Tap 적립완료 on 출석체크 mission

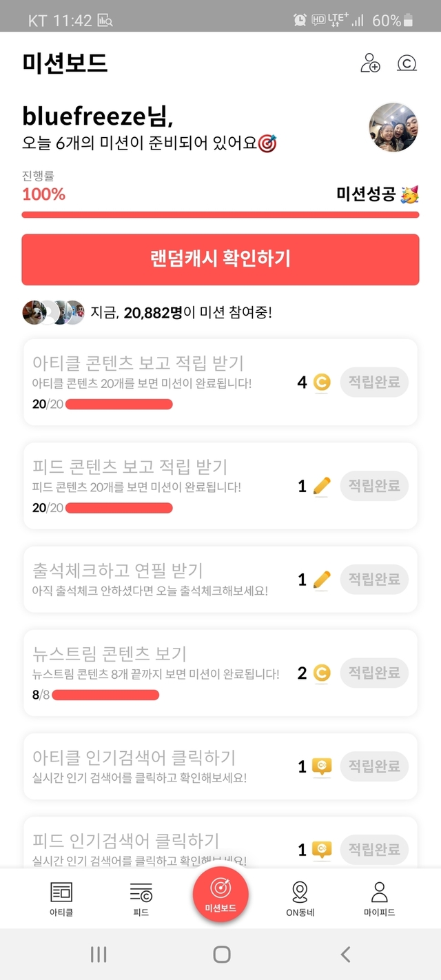[x=374, y=580]
